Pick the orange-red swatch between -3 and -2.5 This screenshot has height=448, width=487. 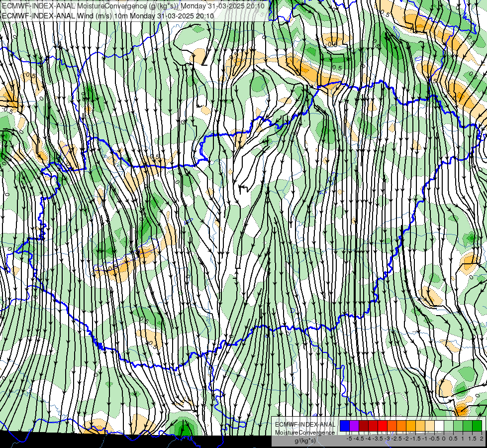[392, 426]
